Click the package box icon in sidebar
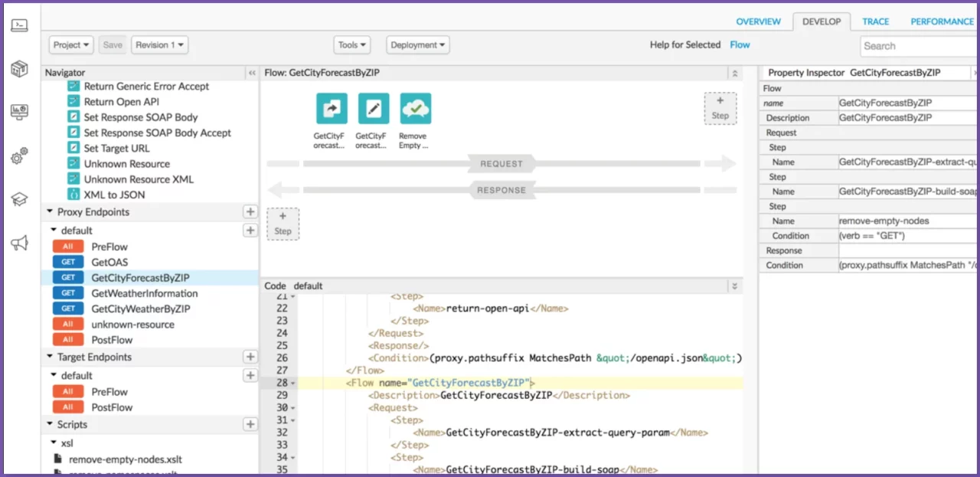The width and height of the screenshot is (980, 477). 19,69
